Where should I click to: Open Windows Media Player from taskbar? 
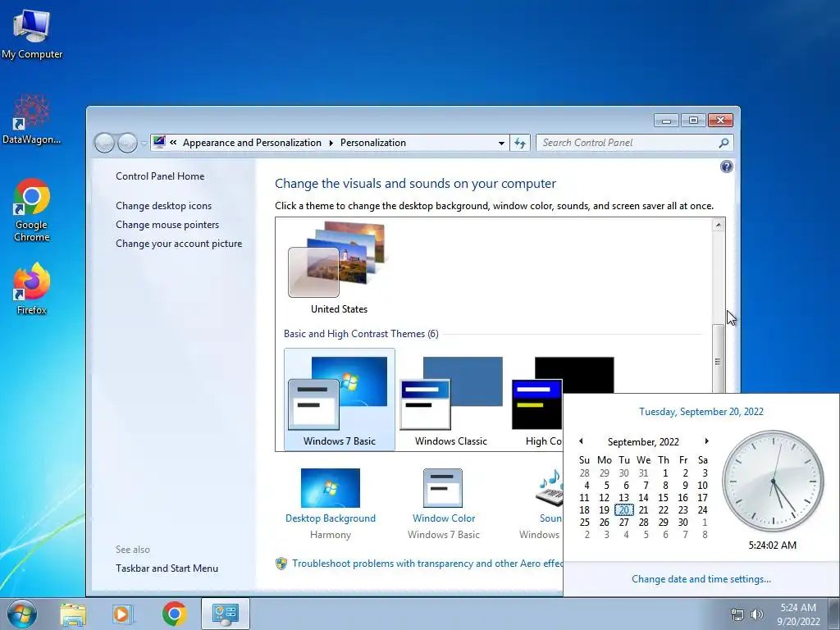click(x=122, y=614)
